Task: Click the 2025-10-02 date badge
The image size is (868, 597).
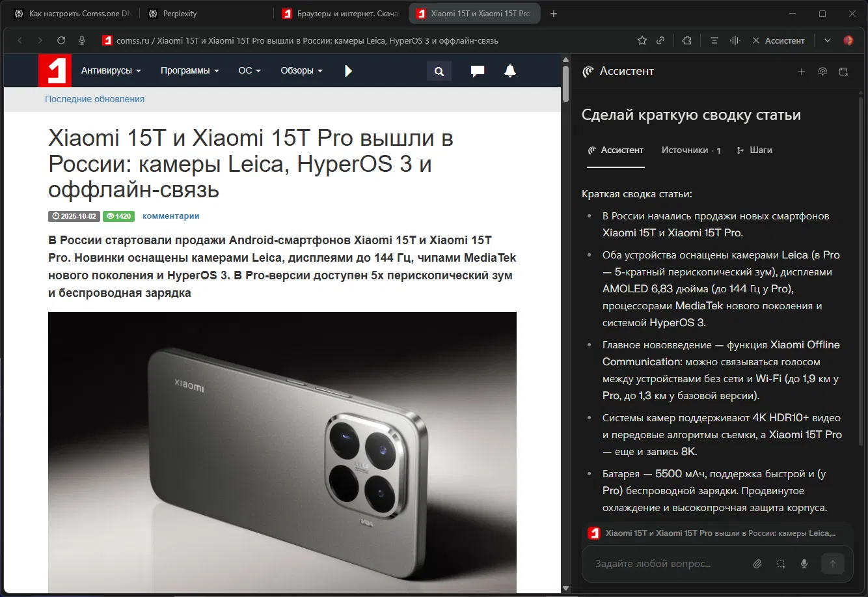Action: coord(74,216)
